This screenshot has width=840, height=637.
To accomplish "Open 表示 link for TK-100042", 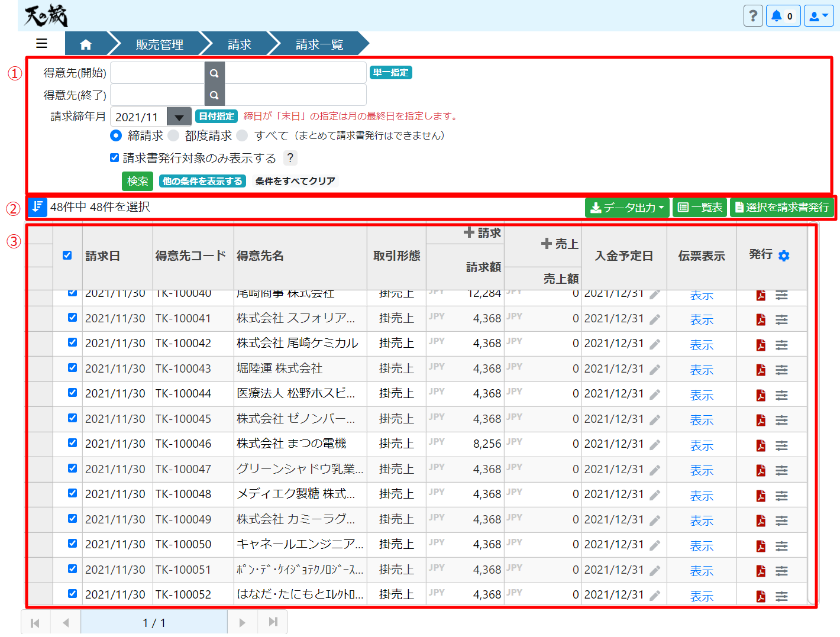I will 702,345.
